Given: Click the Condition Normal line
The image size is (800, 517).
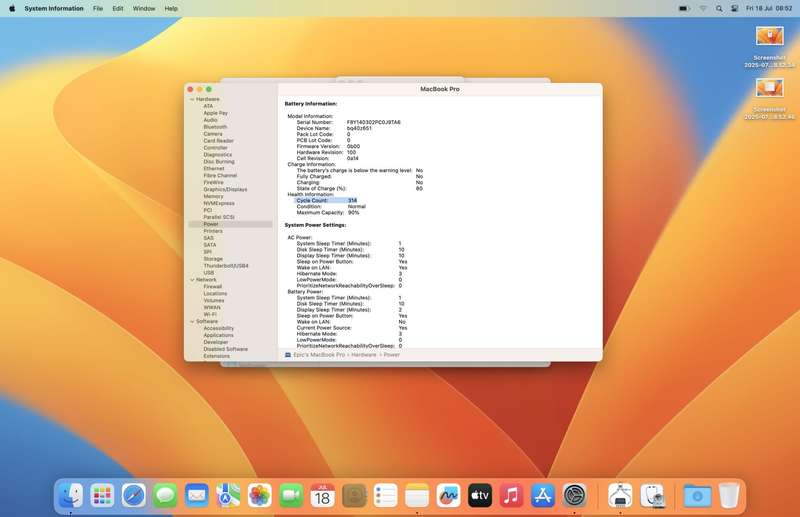Looking at the screenshot, I should point(331,207).
